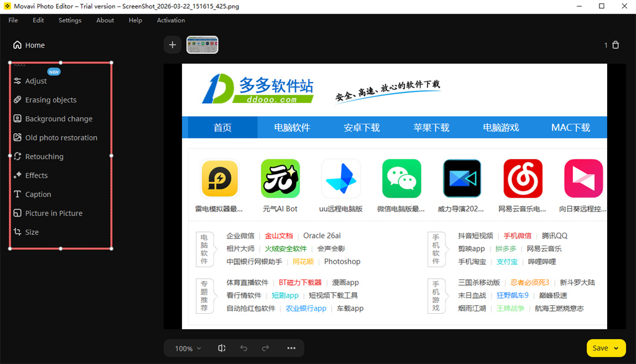Open the About menu
Screen dimensions: 636x364
pyautogui.click(x=105, y=20)
